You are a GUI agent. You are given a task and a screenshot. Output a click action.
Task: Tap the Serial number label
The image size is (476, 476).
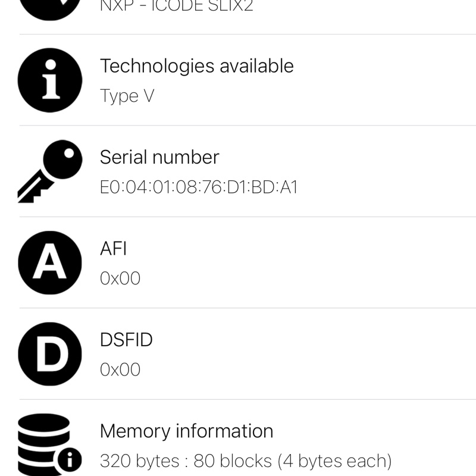[159, 157]
